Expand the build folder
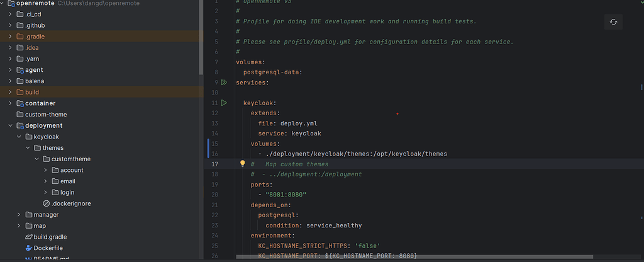644x262 pixels. coord(10,92)
